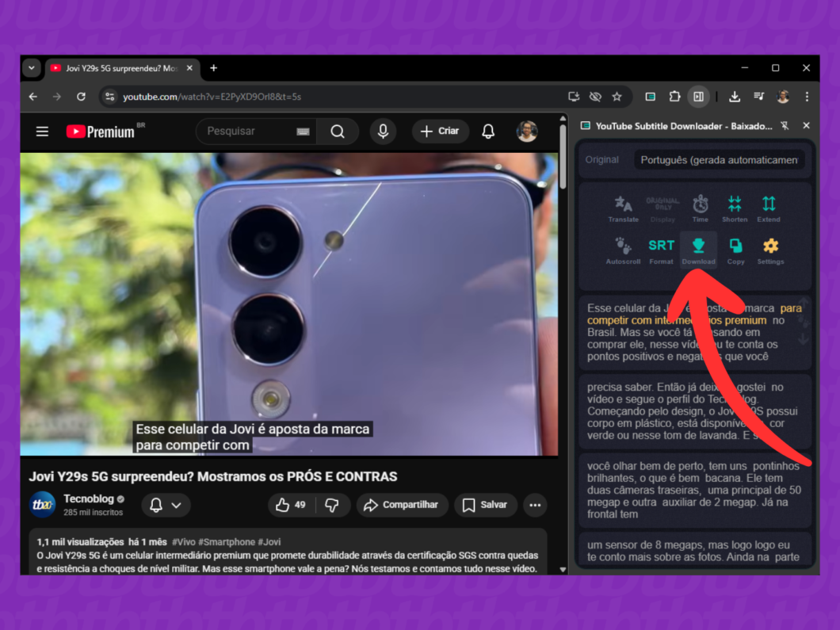This screenshot has height=630, width=840.
Task: Click the Download subtitles icon
Action: pos(698,250)
